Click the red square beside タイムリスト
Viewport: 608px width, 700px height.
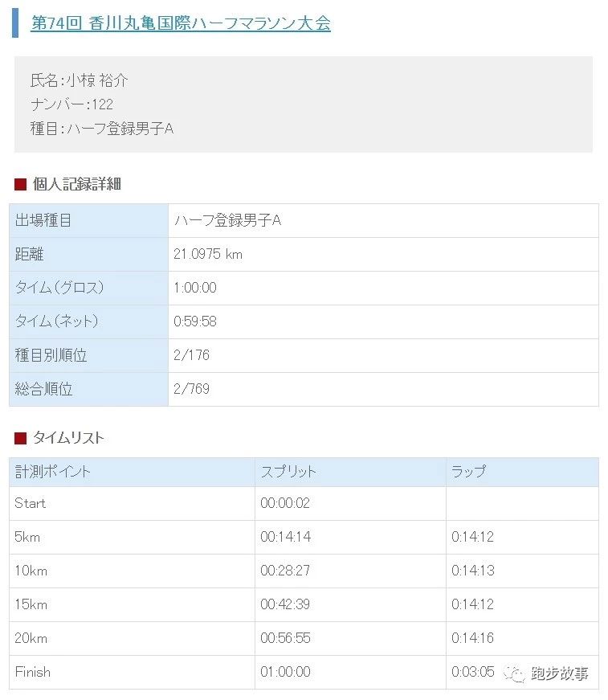tap(21, 438)
